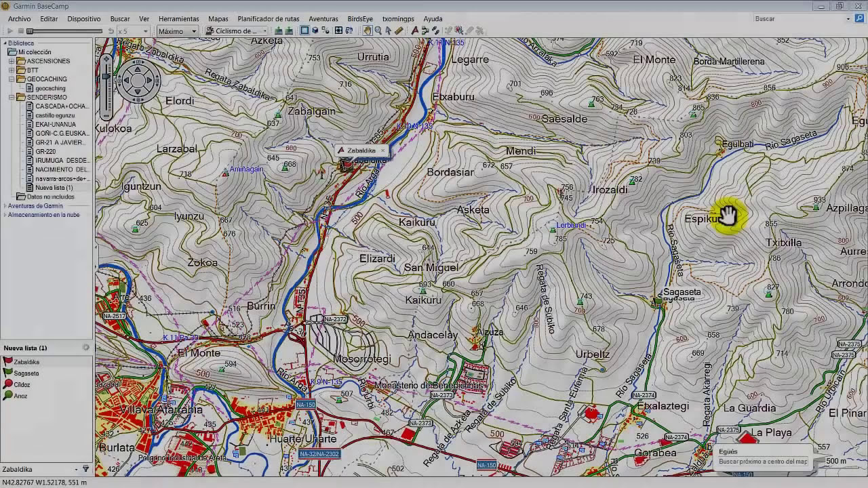The height and width of the screenshot is (488, 868).
Task: Click the filter funnel icon in bottom panel
Action: (x=85, y=469)
